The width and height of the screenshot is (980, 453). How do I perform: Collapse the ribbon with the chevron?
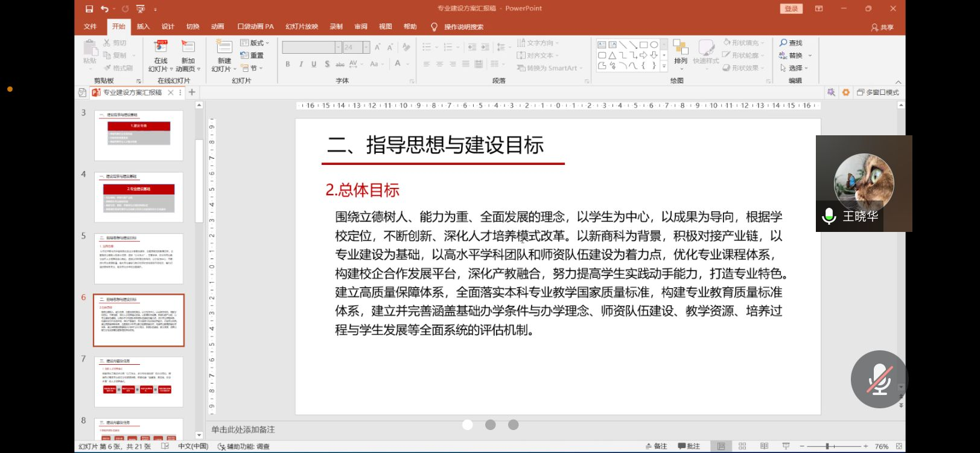898,82
